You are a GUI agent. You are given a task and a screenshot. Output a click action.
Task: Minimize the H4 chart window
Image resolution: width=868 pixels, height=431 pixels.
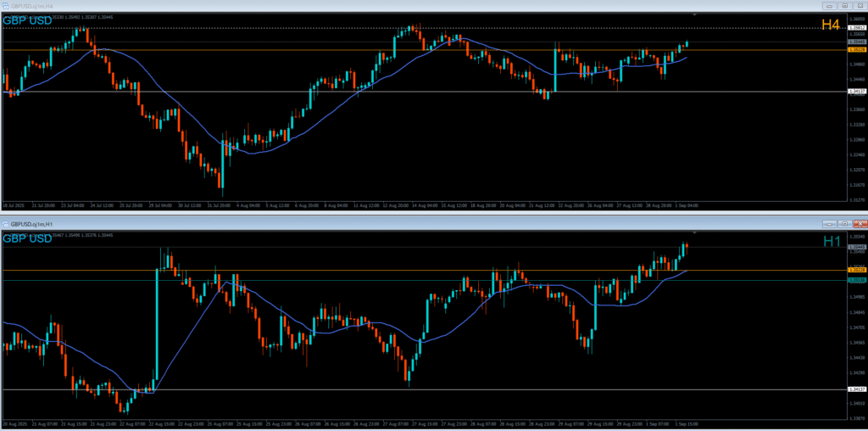click(830, 5)
